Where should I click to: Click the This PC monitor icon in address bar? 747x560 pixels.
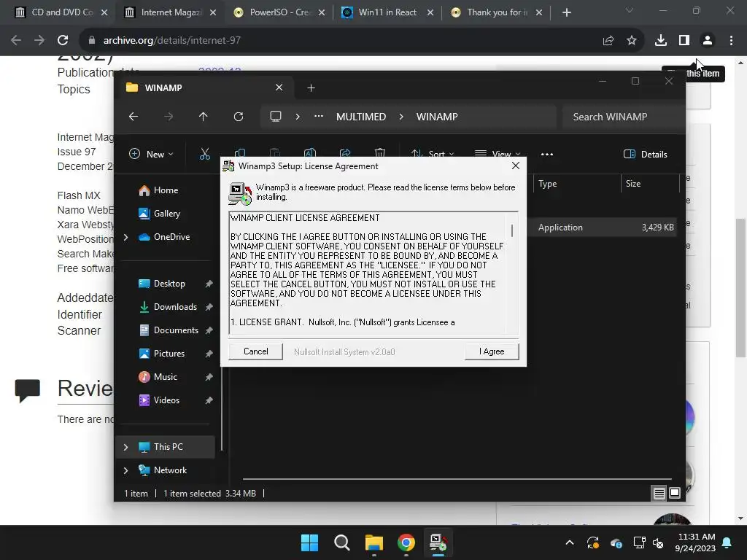click(x=276, y=117)
